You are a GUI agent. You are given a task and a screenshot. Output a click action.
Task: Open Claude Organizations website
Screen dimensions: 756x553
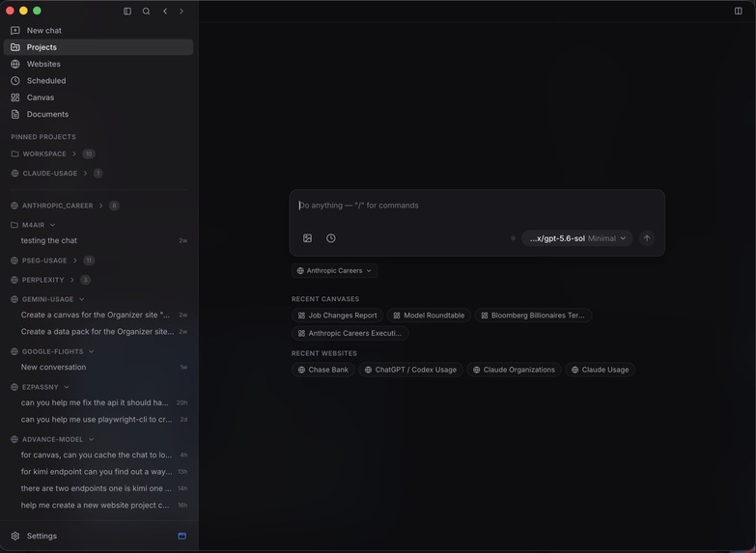(514, 370)
